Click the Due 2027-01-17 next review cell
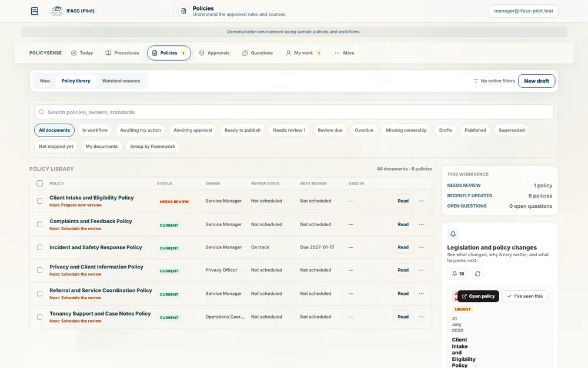Screen dimensions: 588x368 (x=317, y=247)
